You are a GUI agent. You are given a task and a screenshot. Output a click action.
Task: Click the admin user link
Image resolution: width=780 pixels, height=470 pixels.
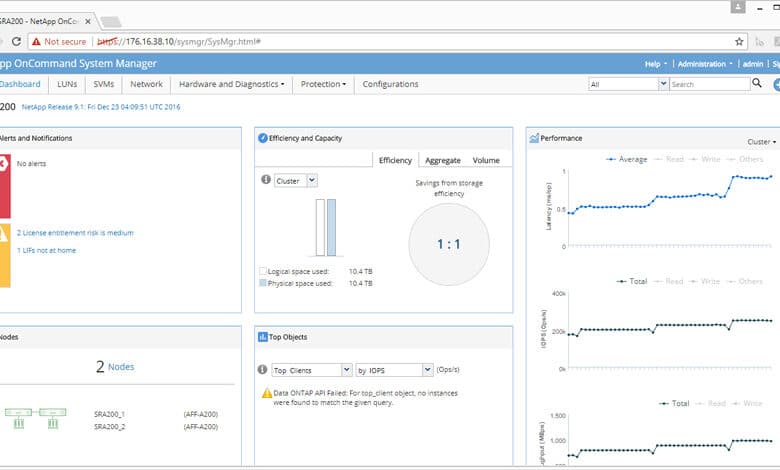pos(753,64)
